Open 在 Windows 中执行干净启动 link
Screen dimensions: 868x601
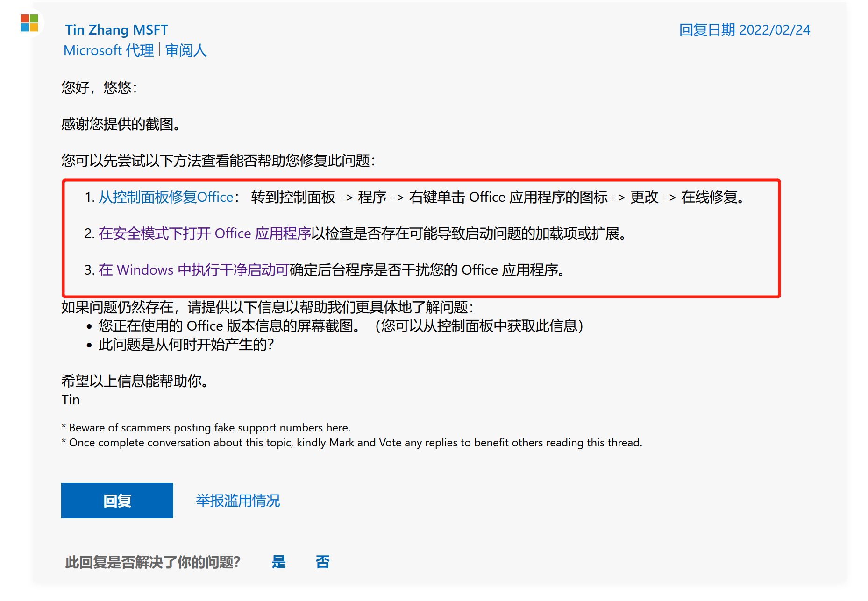coord(194,270)
